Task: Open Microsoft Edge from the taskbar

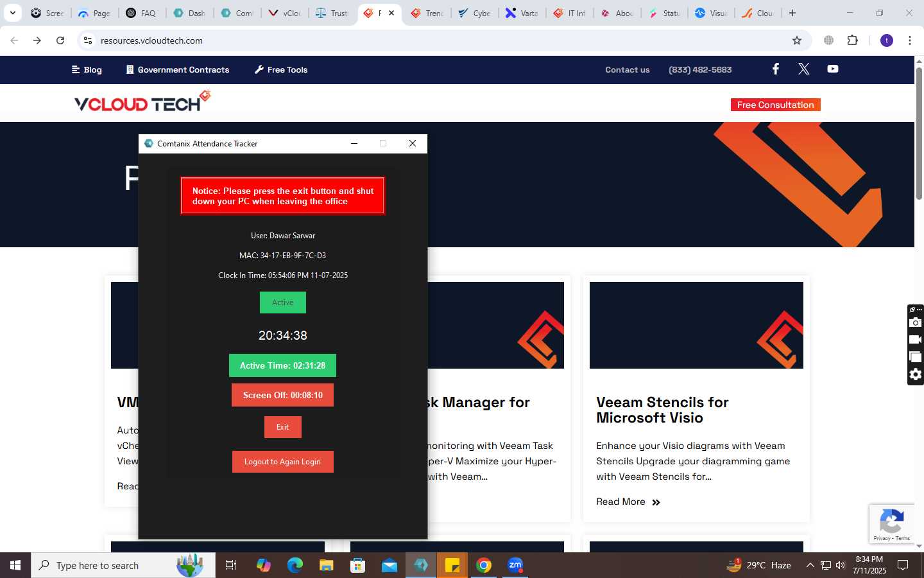Action: pos(295,565)
